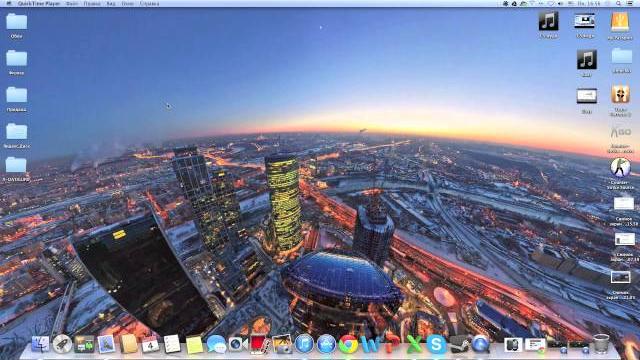The image size is (640, 360).
Task: Launch Excel green X icon in Dock
Action: tap(414, 344)
